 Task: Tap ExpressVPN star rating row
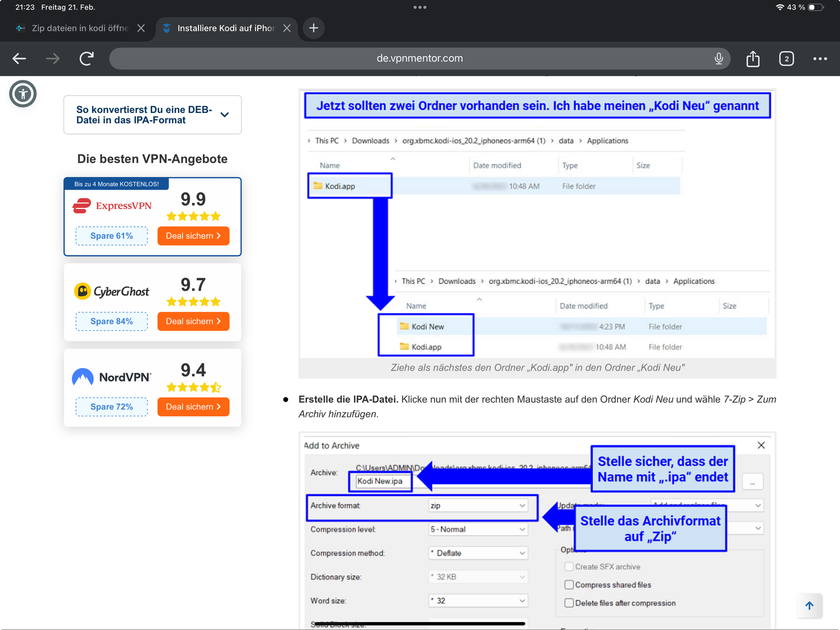[193, 216]
